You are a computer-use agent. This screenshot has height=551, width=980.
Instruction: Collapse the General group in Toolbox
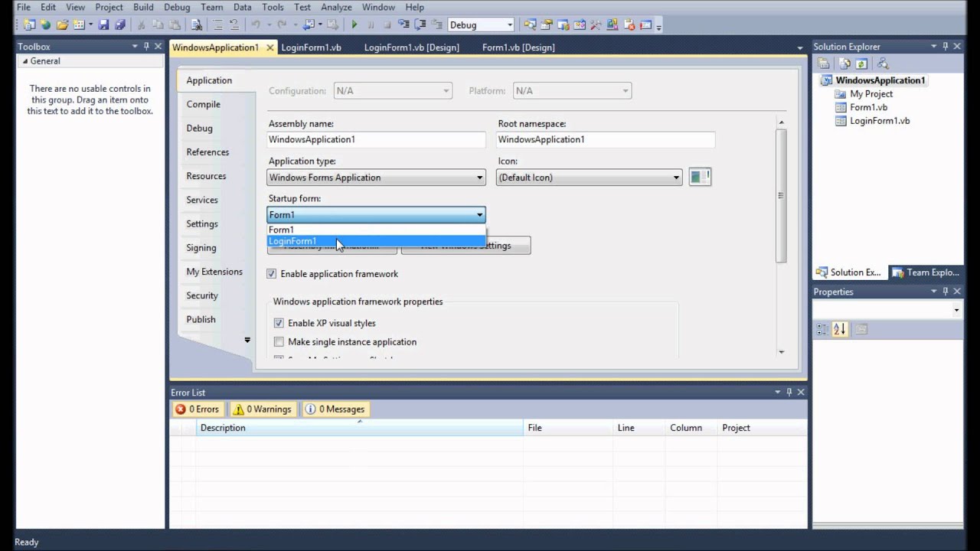click(24, 61)
